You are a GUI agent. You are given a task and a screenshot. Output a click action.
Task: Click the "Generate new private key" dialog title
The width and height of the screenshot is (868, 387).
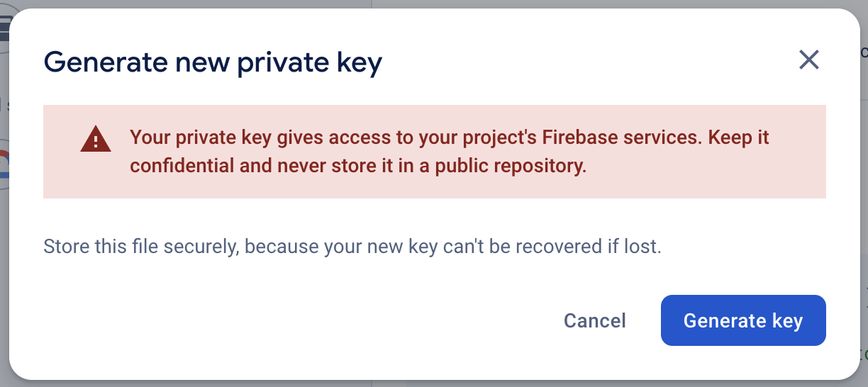[x=213, y=62]
